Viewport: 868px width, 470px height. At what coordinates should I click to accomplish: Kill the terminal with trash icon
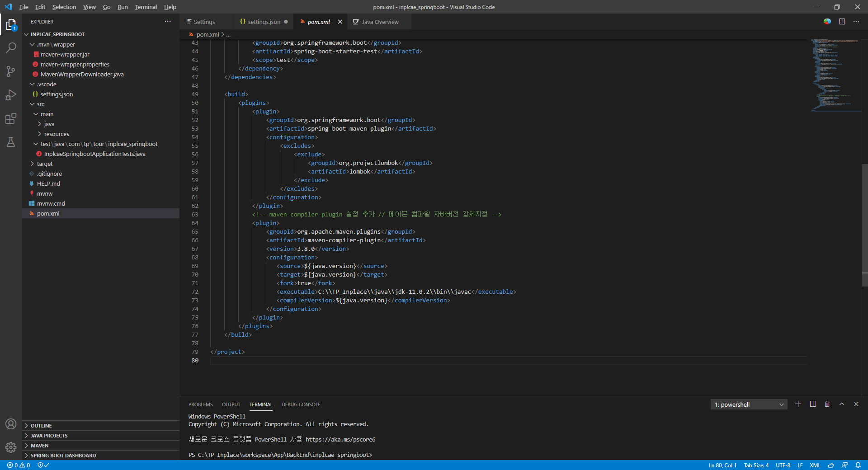(x=827, y=404)
